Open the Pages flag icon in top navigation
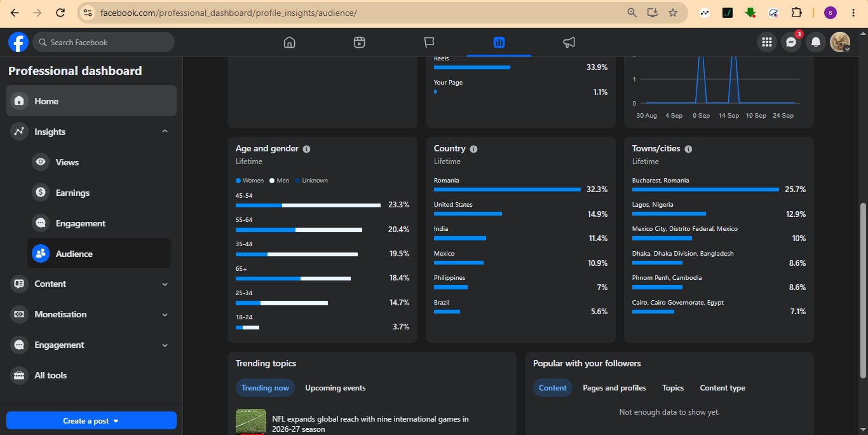The width and height of the screenshot is (868, 435). pos(430,43)
